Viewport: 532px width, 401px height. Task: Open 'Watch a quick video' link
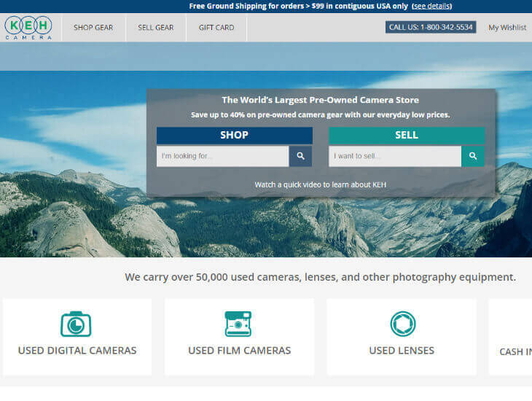click(320, 184)
